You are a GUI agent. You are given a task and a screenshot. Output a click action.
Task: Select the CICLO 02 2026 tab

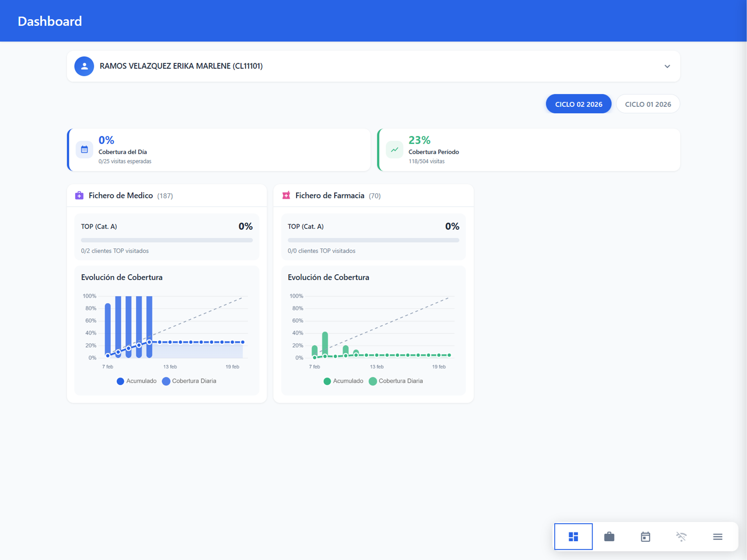tap(579, 104)
